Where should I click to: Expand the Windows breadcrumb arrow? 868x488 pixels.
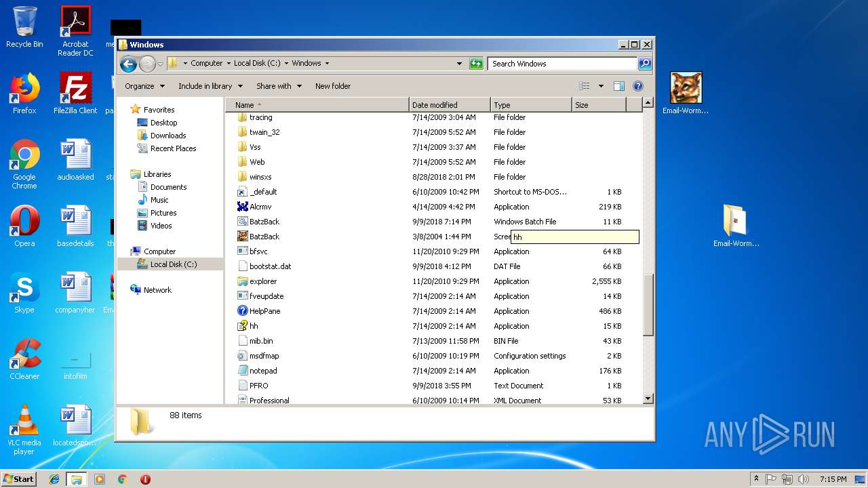[327, 64]
